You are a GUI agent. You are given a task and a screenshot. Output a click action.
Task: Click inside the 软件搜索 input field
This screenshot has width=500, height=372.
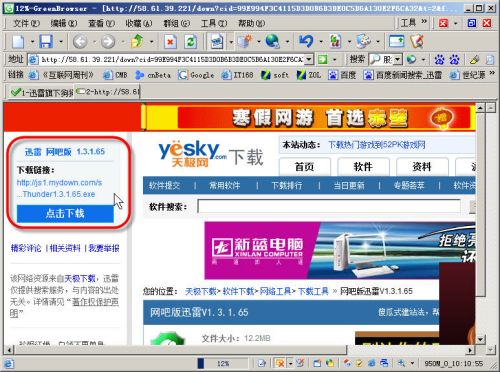click(x=329, y=207)
